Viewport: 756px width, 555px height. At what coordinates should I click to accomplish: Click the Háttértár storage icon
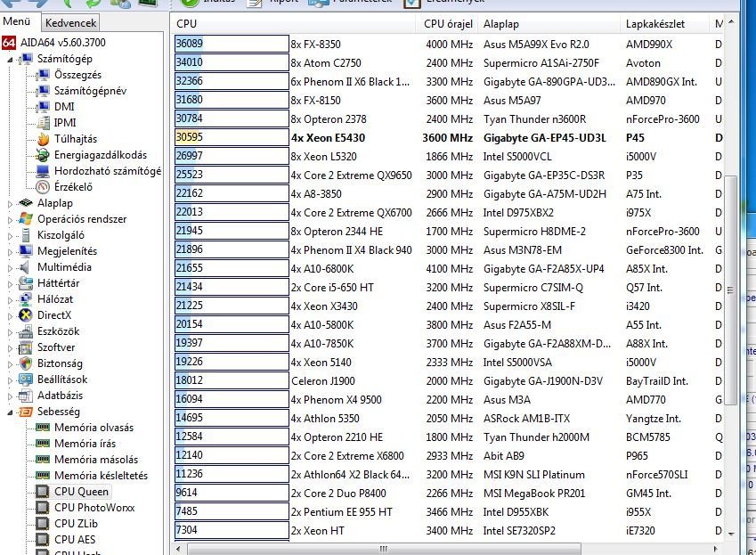[26, 283]
